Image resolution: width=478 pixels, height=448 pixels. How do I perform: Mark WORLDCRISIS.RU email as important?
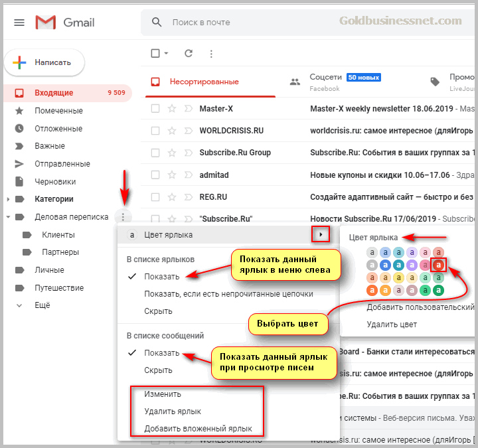pos(189,131)
